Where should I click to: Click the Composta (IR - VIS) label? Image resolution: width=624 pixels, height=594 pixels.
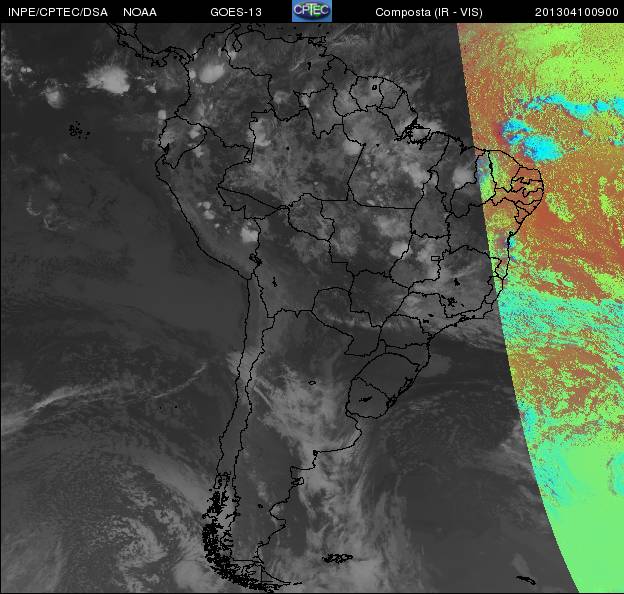429,12
